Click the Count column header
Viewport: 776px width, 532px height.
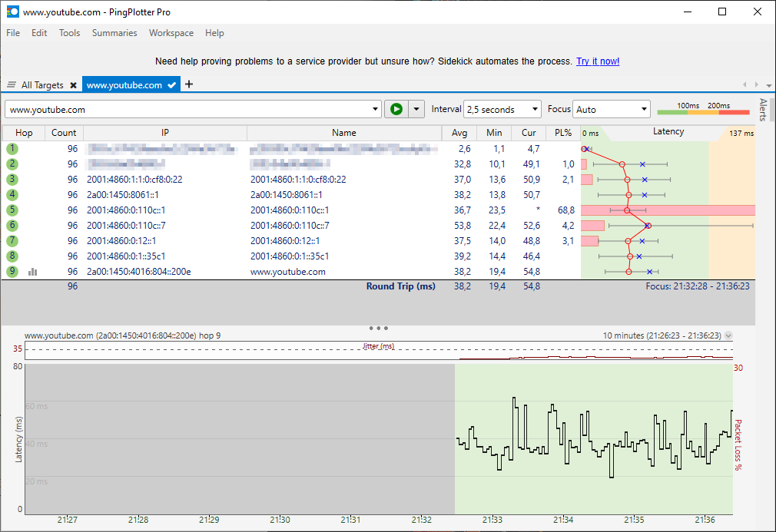click(64, 133)
